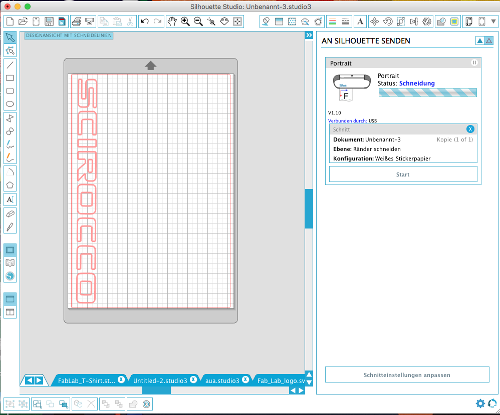Image resolution: width=500 pixels, height=415 pixels.
Task: Click the Schneidung status link
Action: click(x=417, y=83)
